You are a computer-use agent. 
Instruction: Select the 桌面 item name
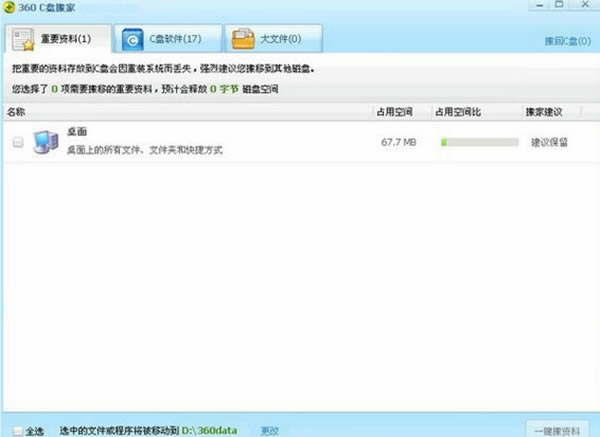[x=77, y=132]
